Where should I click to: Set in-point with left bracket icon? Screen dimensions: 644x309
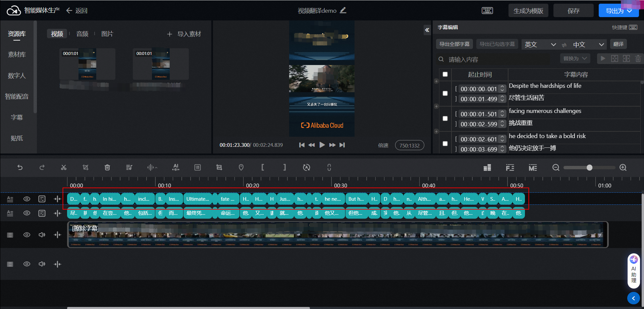coord(263,167)
